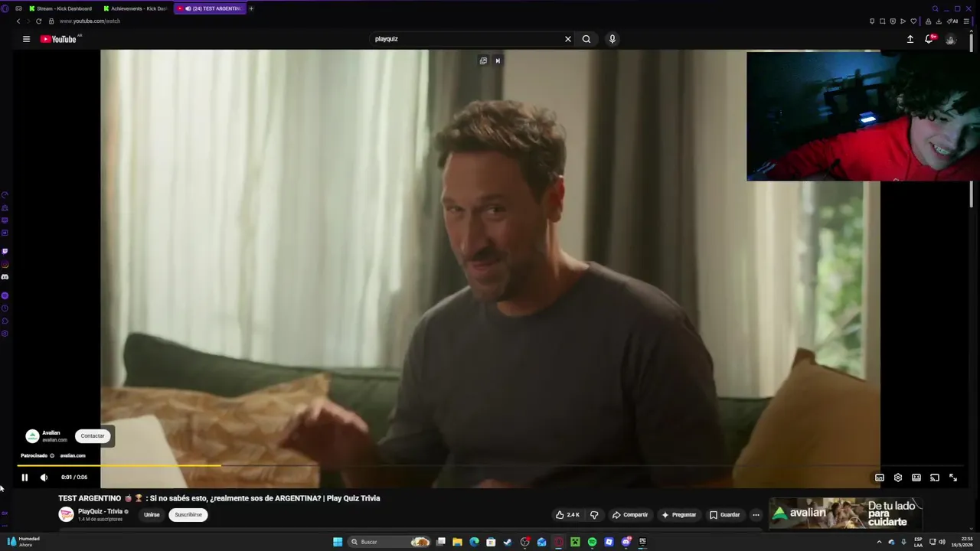Click the video pop-out icon above the player
Viewport: 980px width, 551px height.
click(x=483, y=60)
